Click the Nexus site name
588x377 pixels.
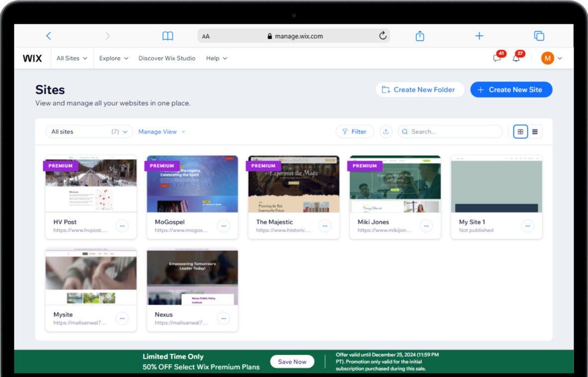(x=163, y=314)
